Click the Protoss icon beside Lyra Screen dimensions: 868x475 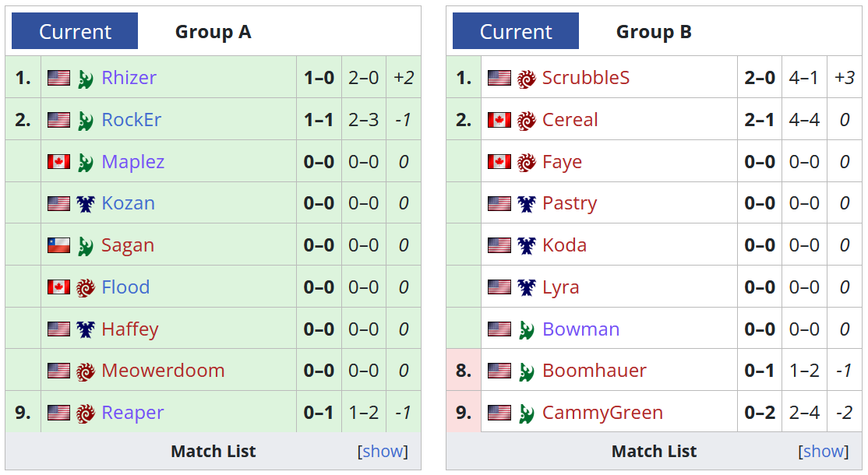click(x=527, y=287)
